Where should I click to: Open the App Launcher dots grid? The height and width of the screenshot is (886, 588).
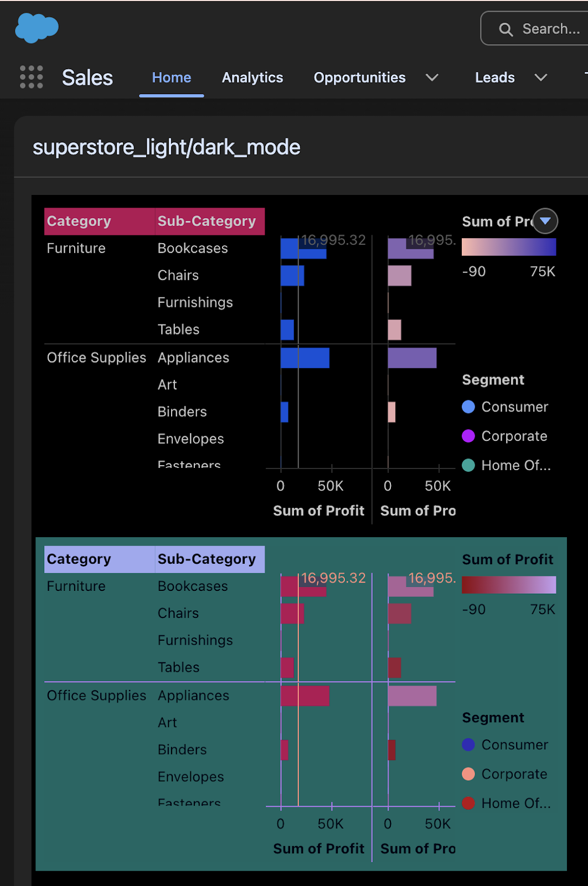pyautogui.click(x=32, y=77)
